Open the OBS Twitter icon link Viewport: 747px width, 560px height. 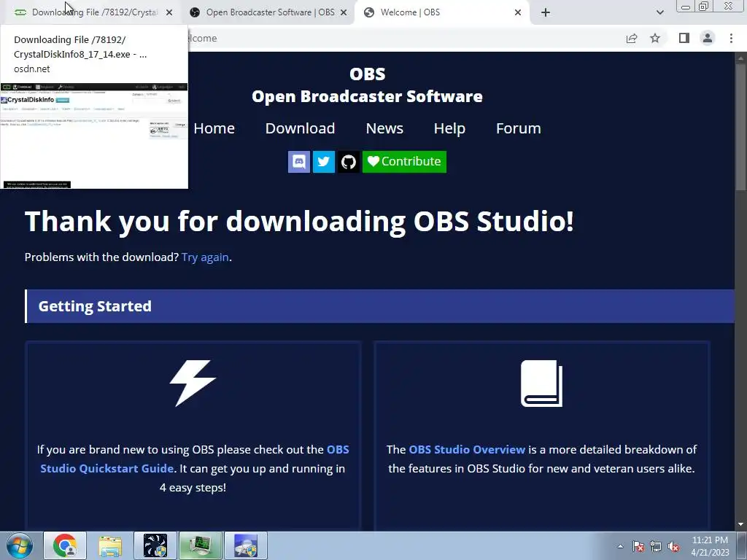[x=323, y=162]
